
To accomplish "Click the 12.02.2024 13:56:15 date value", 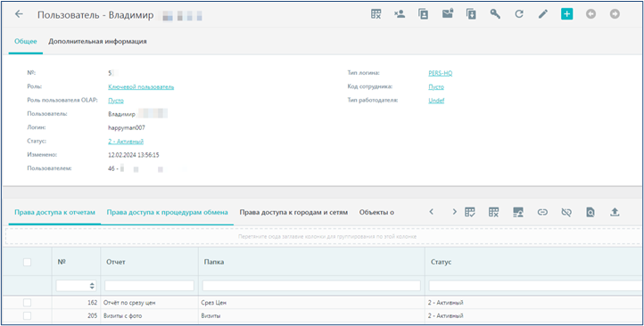I will pyautogui.click(x=134, y=155).
